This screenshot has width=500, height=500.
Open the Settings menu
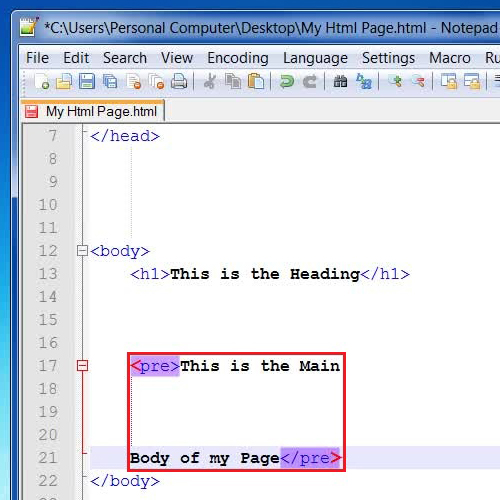click(388, 58)
